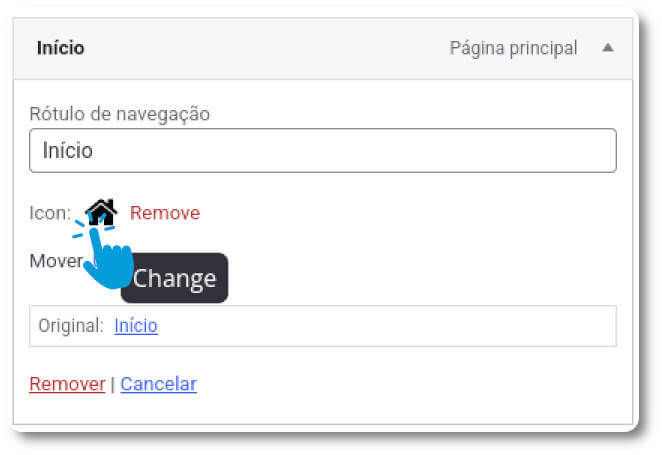
Task: Collapse the Início menu item with the arrow
Action: (x=608, y=47)
